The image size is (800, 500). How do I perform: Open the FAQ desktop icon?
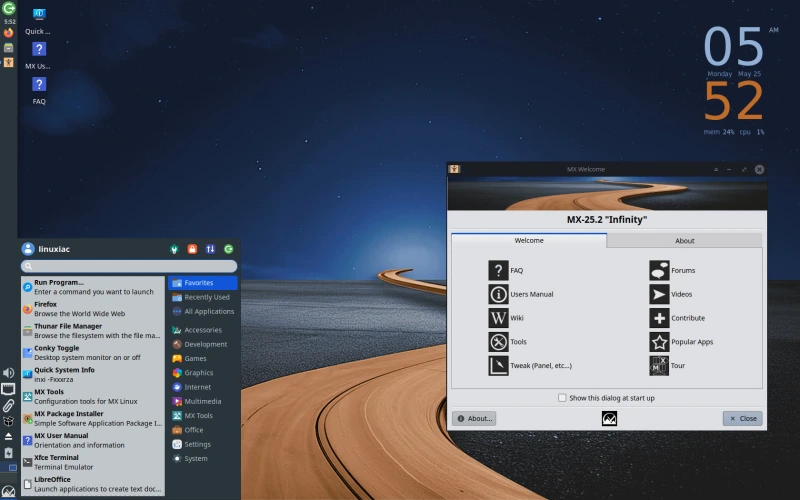pos(39,91)
